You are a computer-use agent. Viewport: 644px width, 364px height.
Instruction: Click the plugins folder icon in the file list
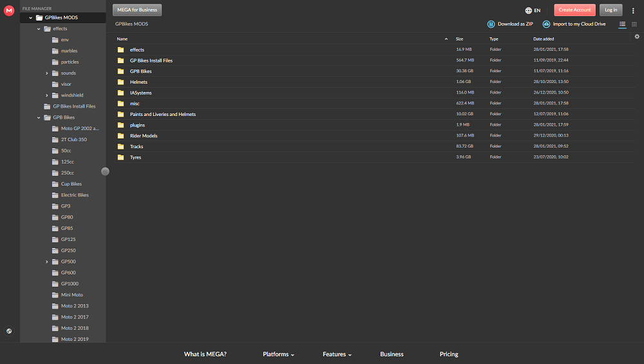(121, 125)
